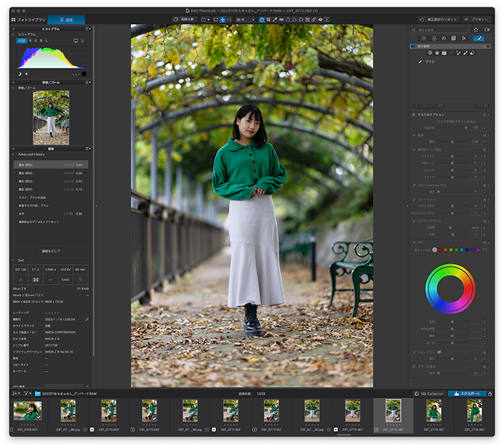This screenshot has width=504, height=448.
Task: Open the Presets (プリセット) button
Action: 476,20
